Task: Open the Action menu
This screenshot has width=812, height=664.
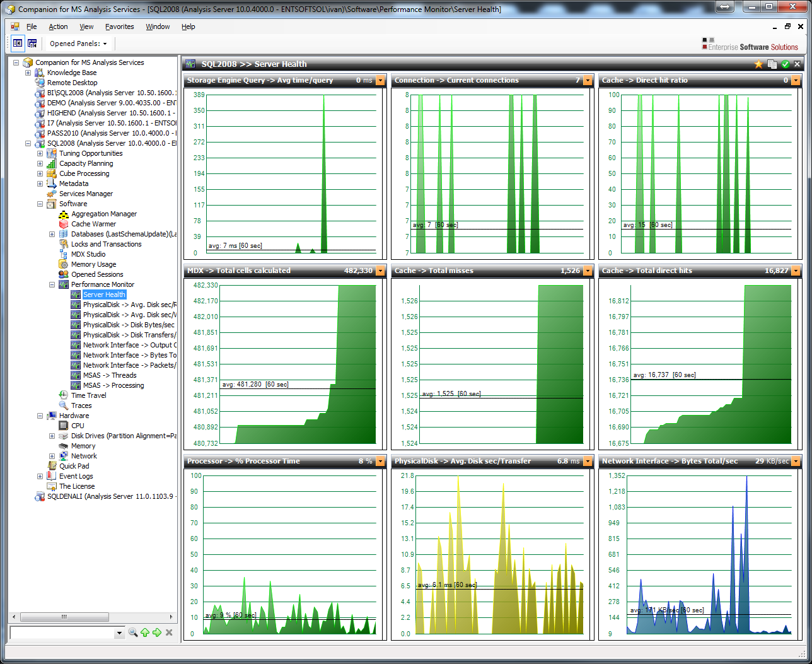Action: tap(58, 26)
